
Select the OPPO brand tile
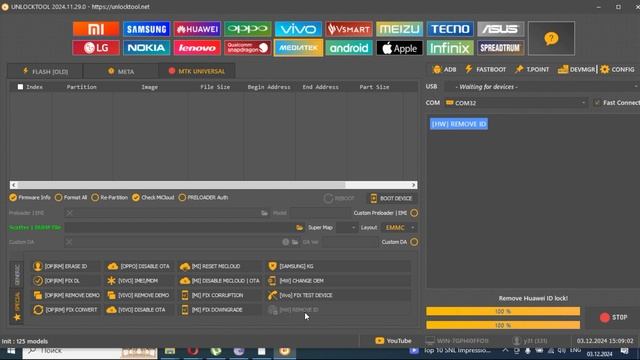[x=248, y=29]
